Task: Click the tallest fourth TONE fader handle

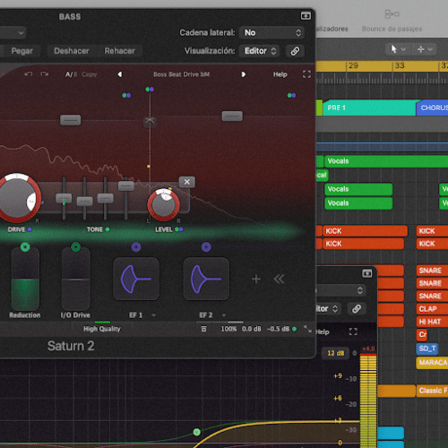Action: [126, 186]
